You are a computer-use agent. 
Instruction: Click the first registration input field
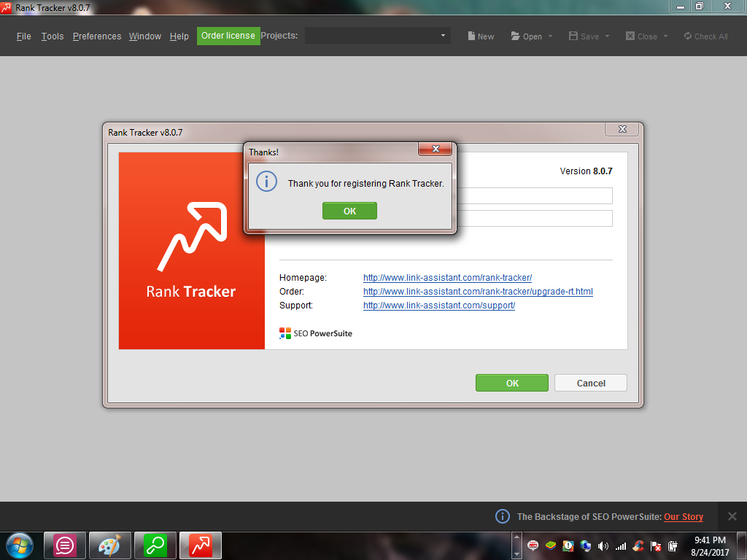[533, 195]
